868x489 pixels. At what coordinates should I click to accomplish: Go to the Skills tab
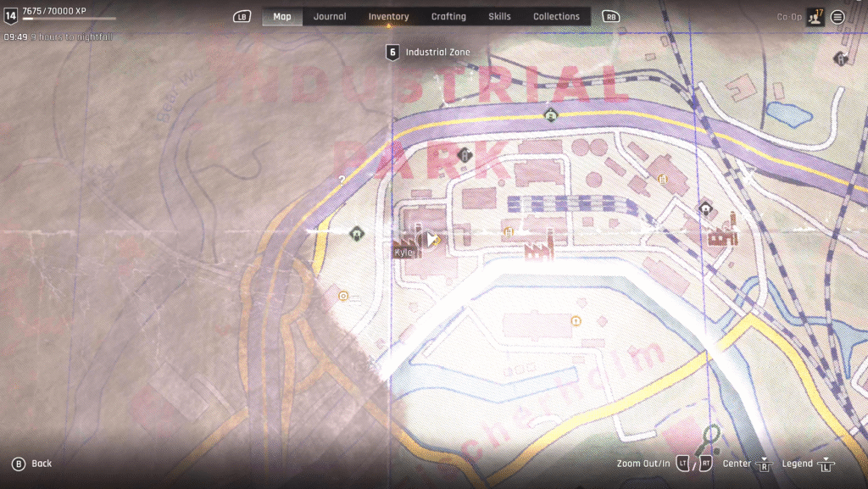[502, 17]
